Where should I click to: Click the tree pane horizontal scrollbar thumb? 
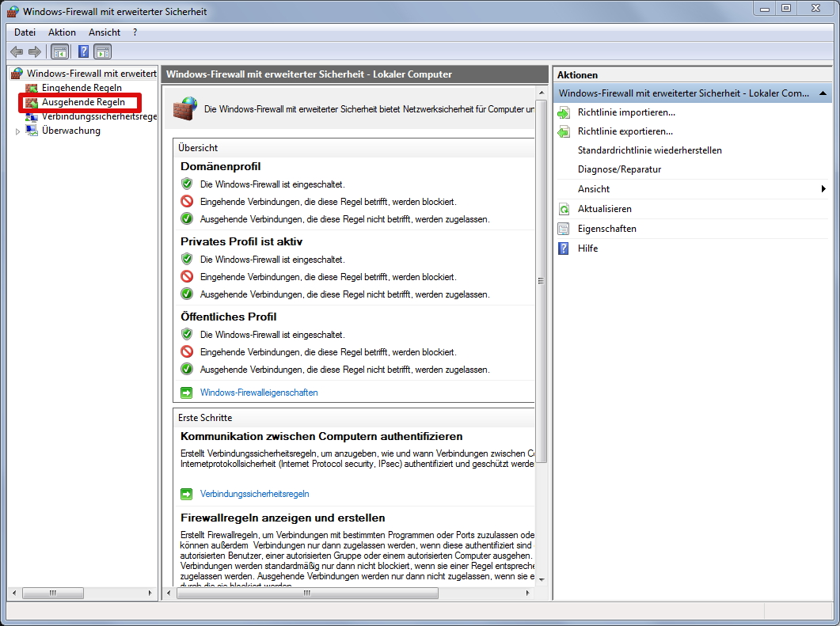pos(52,593)
